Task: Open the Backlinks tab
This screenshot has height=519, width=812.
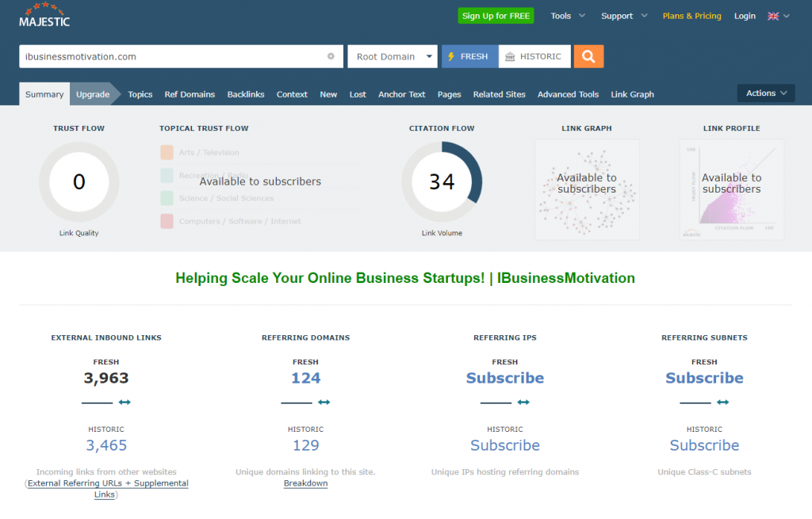Action: click(x=246, y=94)
